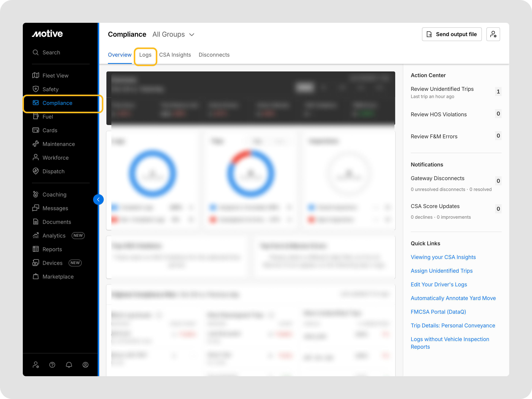Open Assign Unidentified Trips quick link
The image size is (532, 399).
[x=442, y=271]
